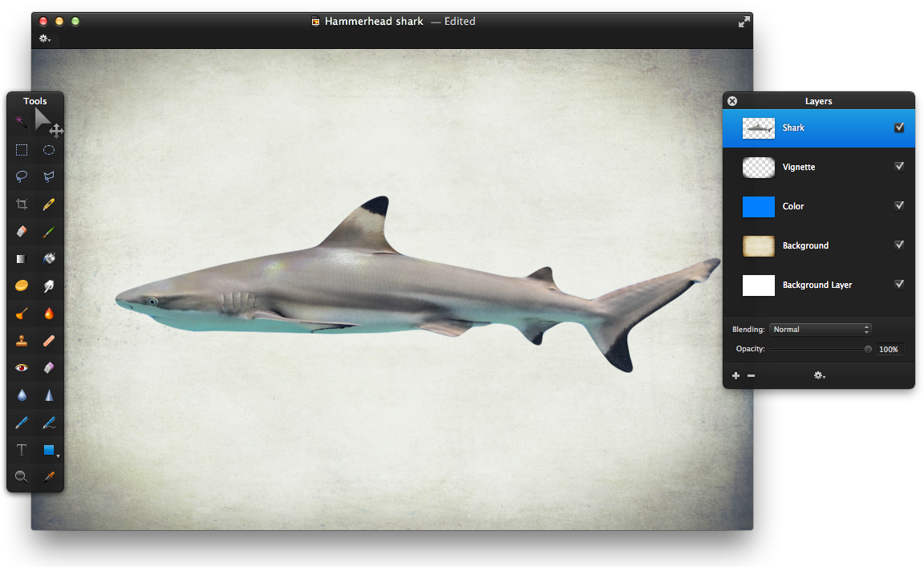Image resolution: width=924 pixels, height=567 pixels.
Task: Select the Sponge tool
Action: click(21, 286)
